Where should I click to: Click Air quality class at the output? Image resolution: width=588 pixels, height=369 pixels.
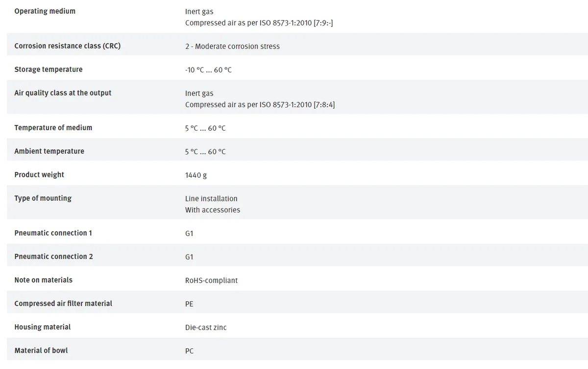[63, 93]
